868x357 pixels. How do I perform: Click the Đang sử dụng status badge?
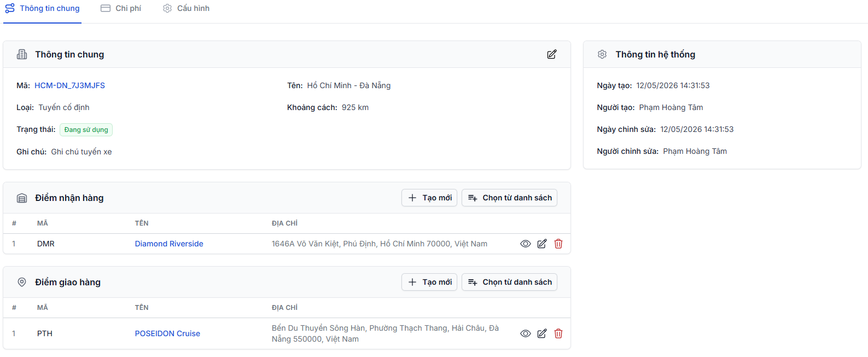(86, 130)
